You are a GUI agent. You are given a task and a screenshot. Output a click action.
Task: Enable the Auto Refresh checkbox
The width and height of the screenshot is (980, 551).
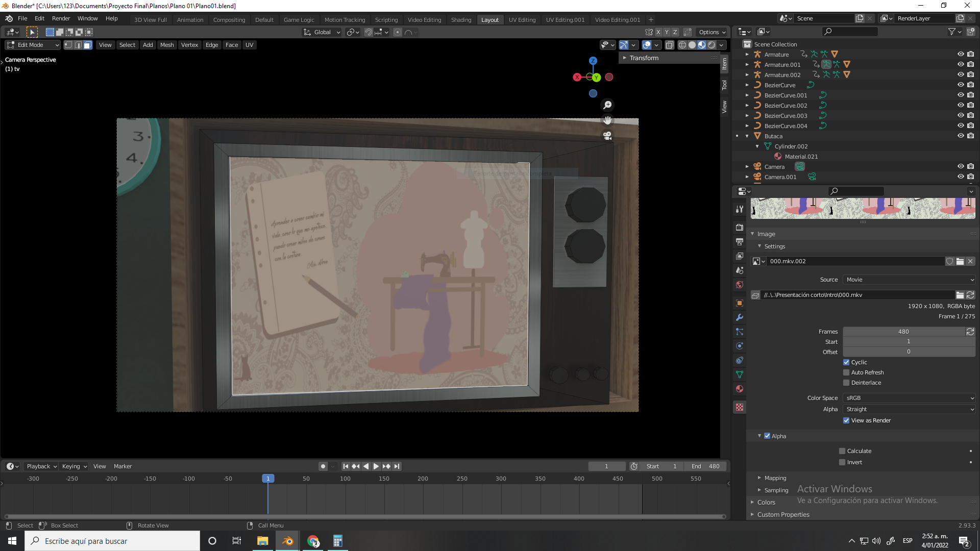tap(846, 372)
